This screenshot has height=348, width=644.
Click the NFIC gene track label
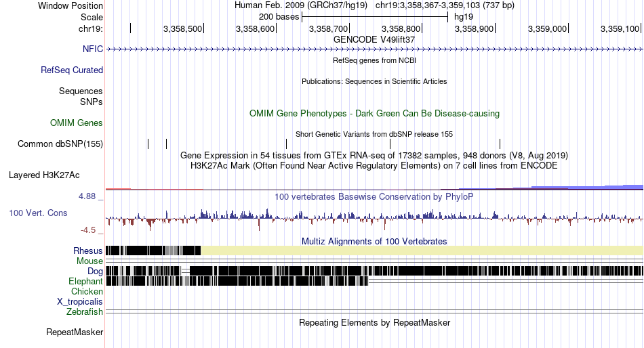[92, 49]
